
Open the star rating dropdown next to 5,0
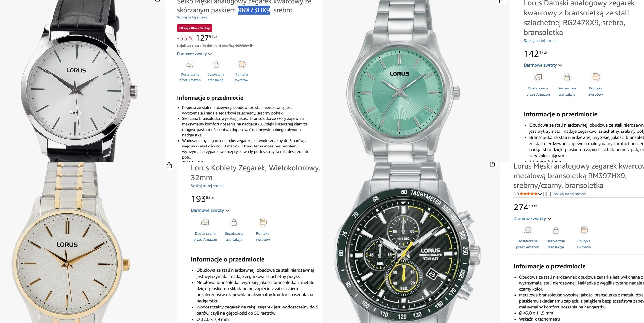(x=540, y=194)
